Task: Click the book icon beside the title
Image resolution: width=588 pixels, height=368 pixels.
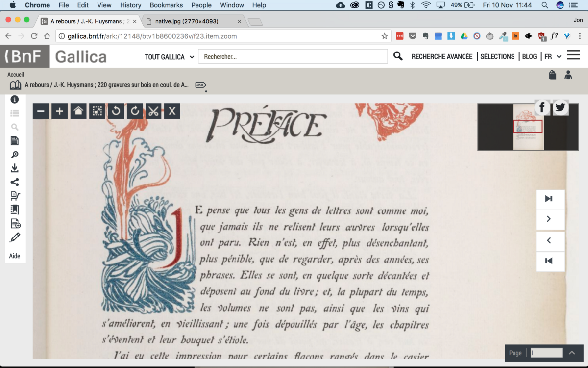Action: pos(15,85)
